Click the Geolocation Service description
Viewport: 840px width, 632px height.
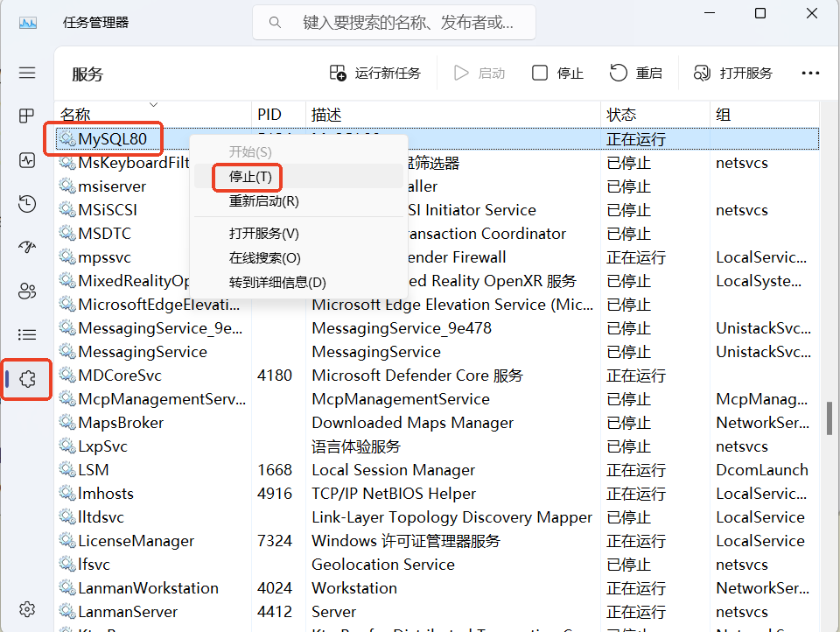[383, 565]
